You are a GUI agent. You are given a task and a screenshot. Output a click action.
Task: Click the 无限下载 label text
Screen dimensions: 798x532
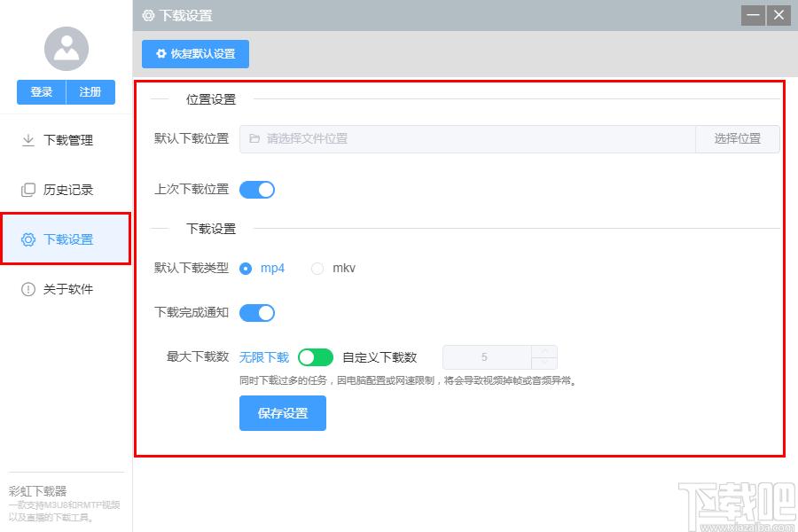264,357
